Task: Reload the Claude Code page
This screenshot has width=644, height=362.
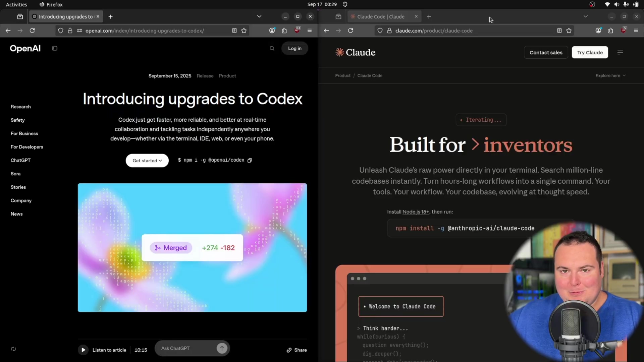Action: pos(351,31)
